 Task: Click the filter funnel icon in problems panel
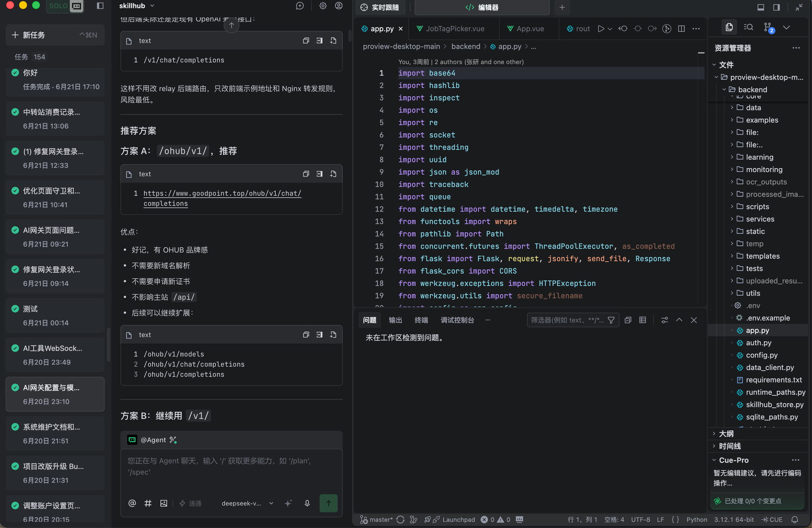point(611,320)
